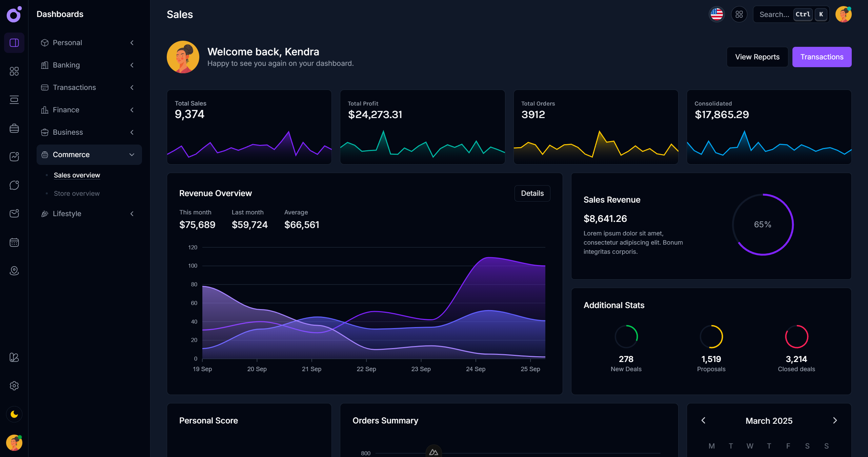Select the location pin icon in the sidebar
Screen dimensions: 868x457
(14, 271)
